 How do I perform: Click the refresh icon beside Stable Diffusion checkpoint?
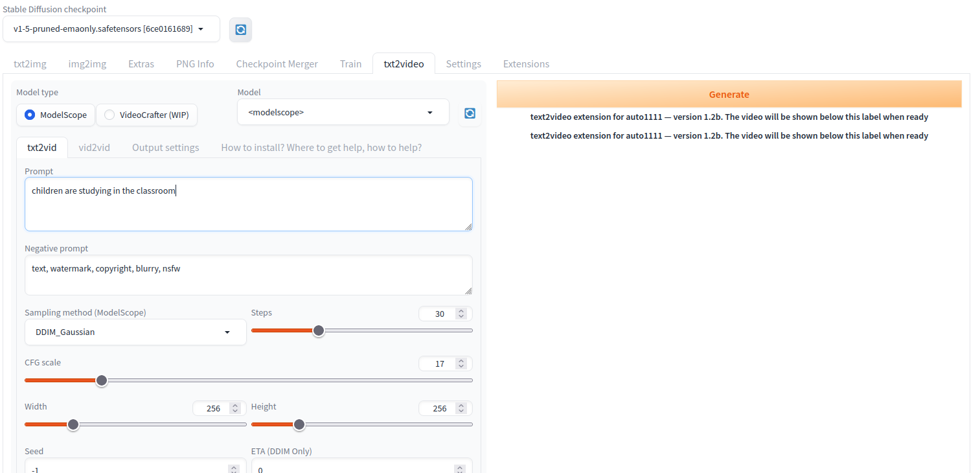tap(240, 30)
